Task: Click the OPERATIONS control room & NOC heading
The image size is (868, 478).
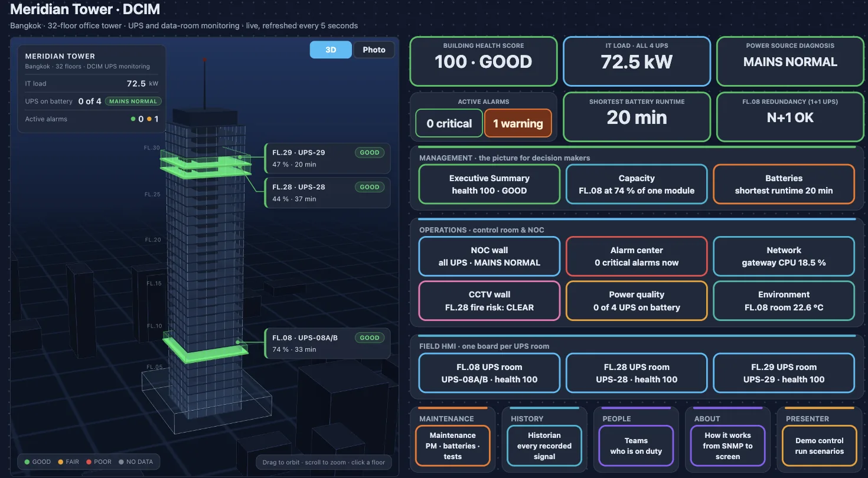Action: 482,230
